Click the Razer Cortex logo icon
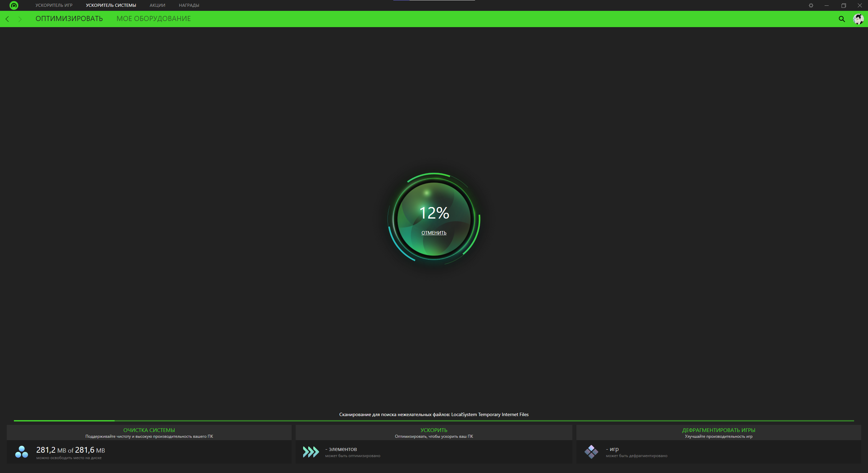Image resolution: width=868 pixels, height=473 pixels. [x=14, y=5]
